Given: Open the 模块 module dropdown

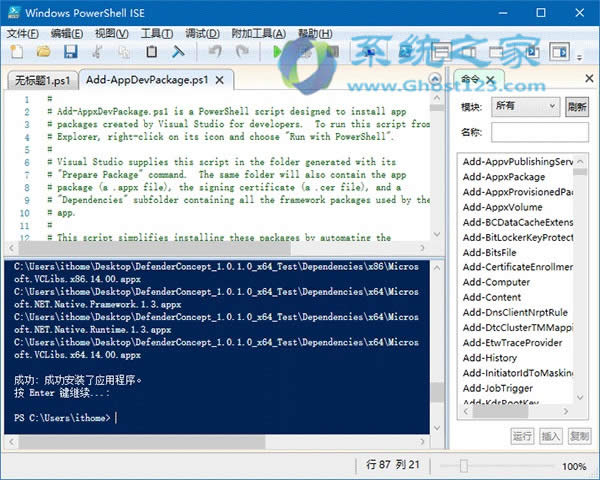Looking at the screenshot, I should tap(525, 106).
